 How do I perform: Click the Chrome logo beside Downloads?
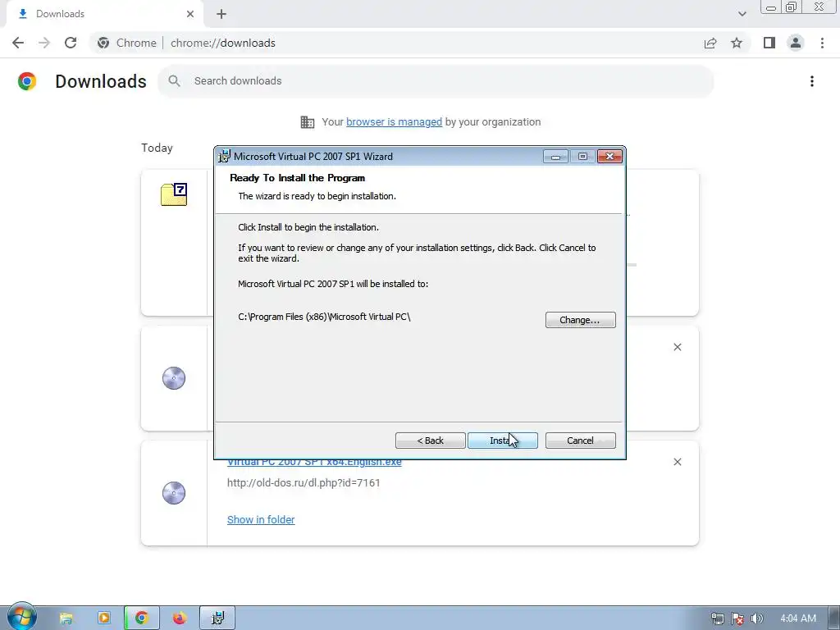coord(27,81)
